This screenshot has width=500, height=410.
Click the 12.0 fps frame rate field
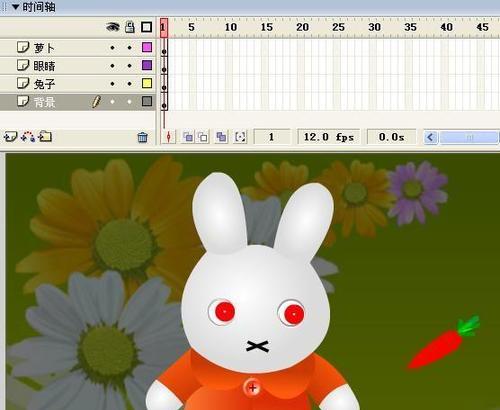pyautogui.click(x=329, y=137)
